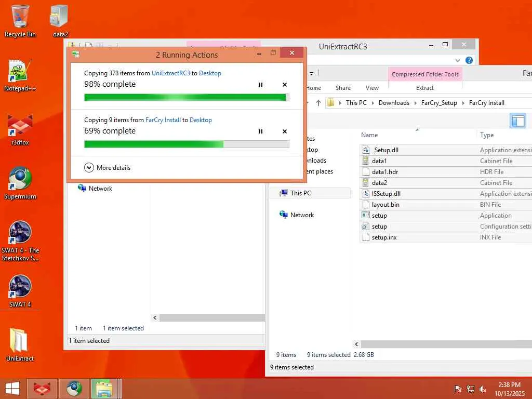Select This PC in FarCry navigation pane
Screen dimensions: 532x399
pyautogui.click(x=311, y=193)
